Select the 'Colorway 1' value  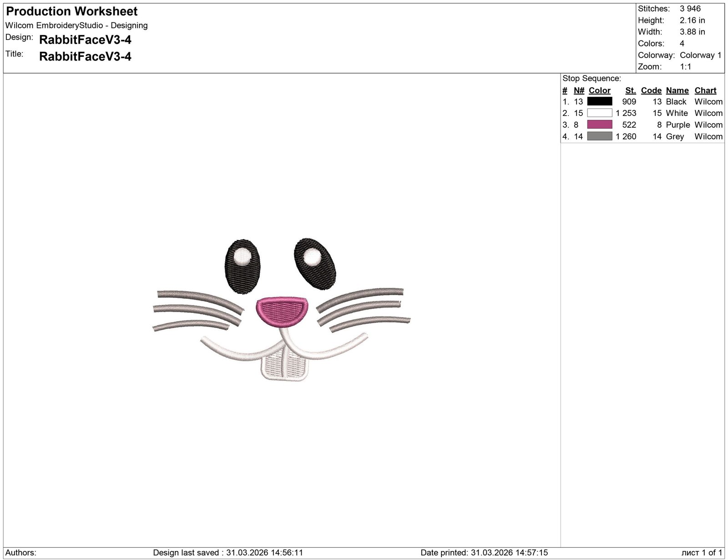point(701,55)
